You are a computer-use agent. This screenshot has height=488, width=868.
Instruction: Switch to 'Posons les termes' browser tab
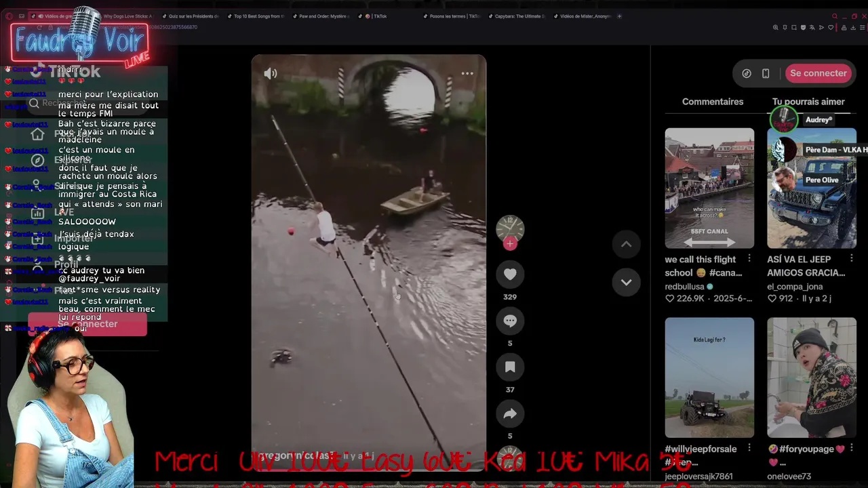click(450, 16)
